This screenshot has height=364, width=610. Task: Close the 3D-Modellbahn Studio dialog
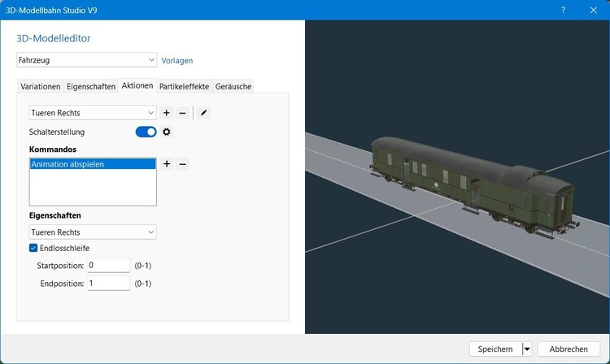(x=593, y=10)
